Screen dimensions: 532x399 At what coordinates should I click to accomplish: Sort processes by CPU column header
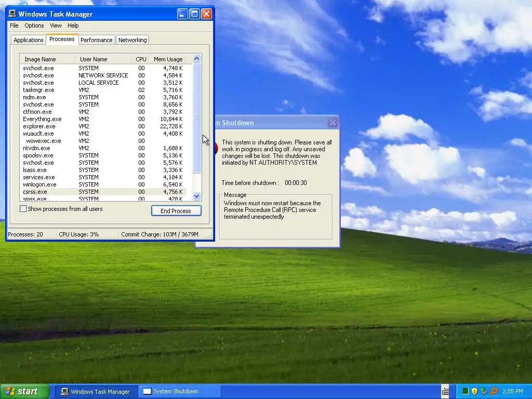pos(140,59)
